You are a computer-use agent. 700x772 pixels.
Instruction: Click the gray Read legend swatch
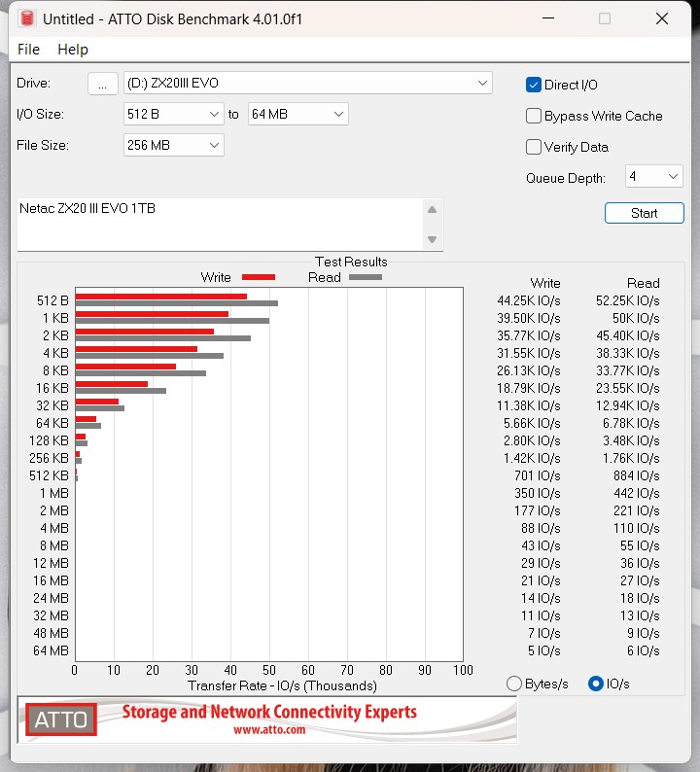(x=366, y=277)
